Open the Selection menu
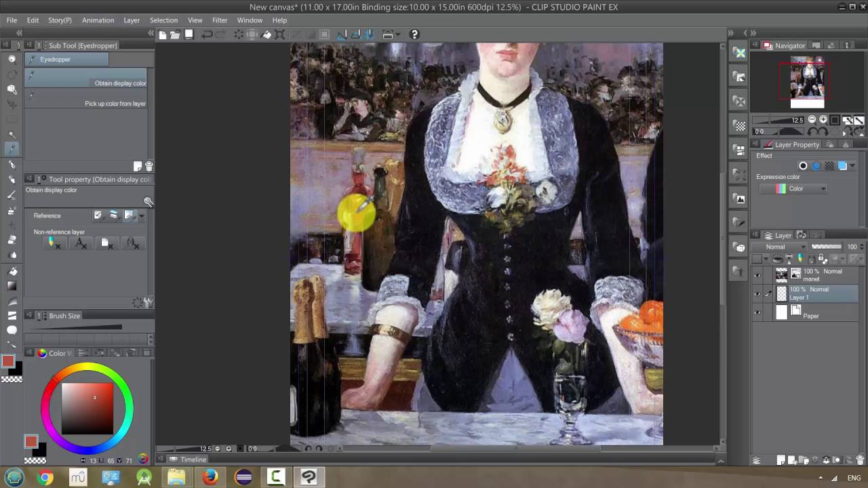Viewport: 868px width, 488px height. (x=163, y=20)
